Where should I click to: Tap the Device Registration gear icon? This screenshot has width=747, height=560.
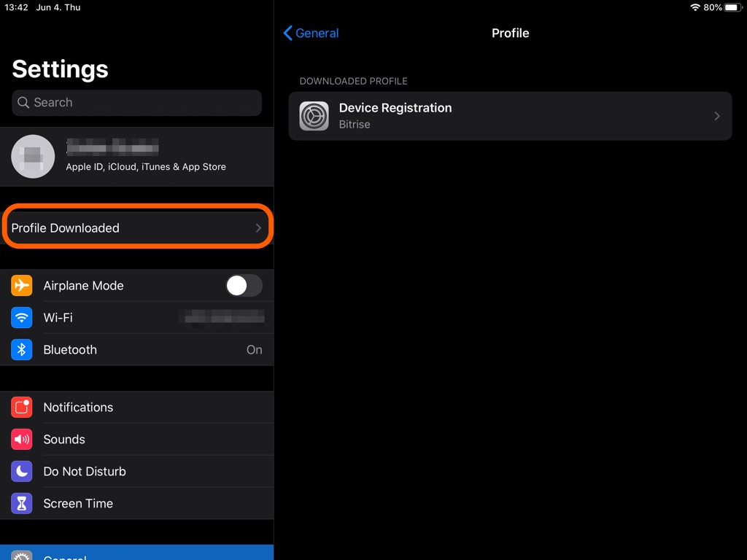click(x=314, y=116)
